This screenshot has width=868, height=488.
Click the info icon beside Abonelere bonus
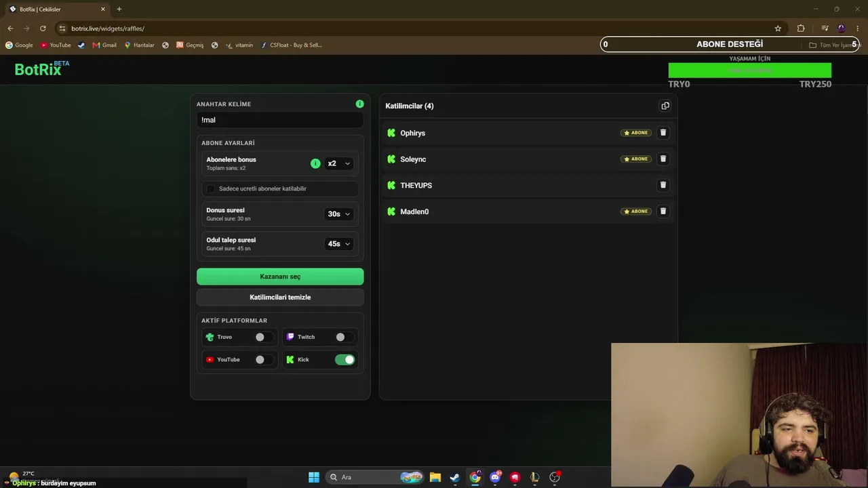pyautogui.click(x=315, y=163)
